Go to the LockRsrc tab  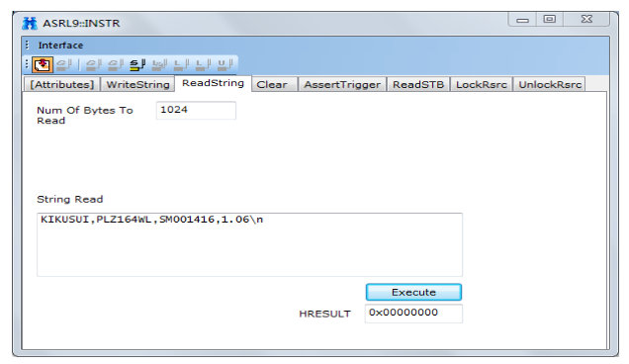(x=482, y=85)
